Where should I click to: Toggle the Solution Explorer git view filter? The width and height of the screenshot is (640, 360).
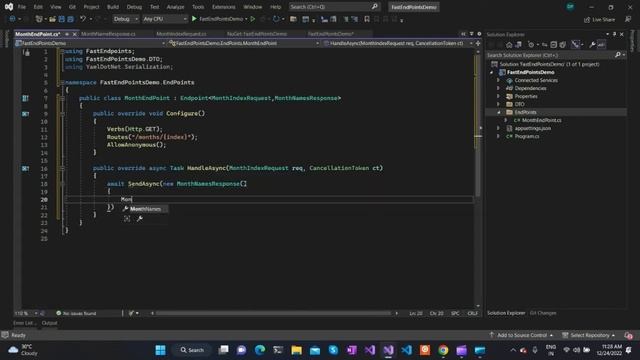[x=576, y=45]
